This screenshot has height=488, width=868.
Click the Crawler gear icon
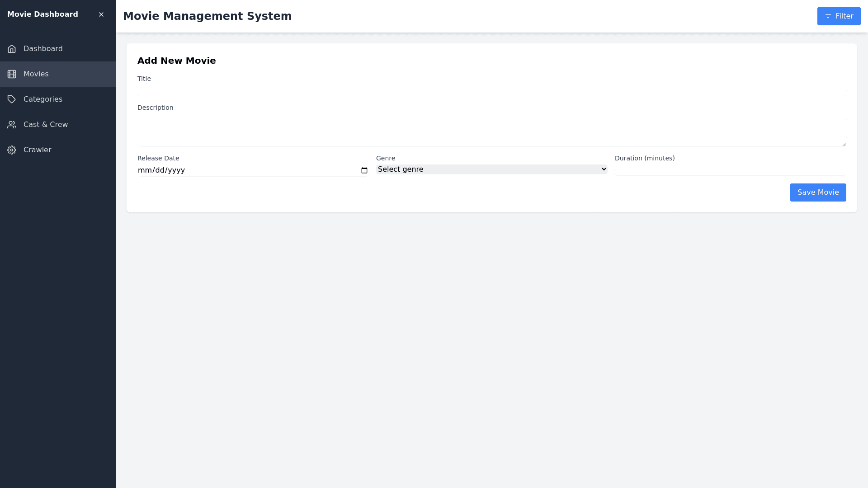coord(12,150)
